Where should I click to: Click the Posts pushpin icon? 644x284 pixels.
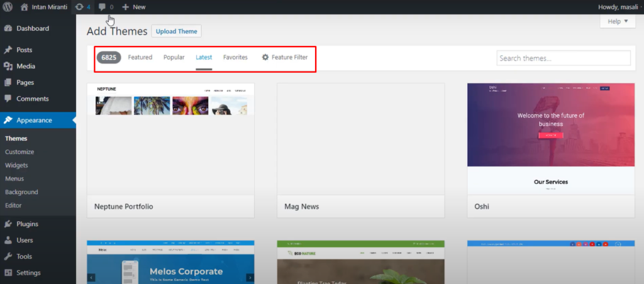8,50
